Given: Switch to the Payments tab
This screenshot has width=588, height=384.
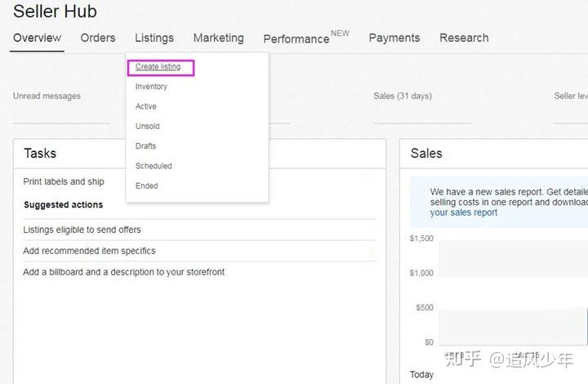Looking at the screenshot, I should pyautogui.click(x=394, y=38).
